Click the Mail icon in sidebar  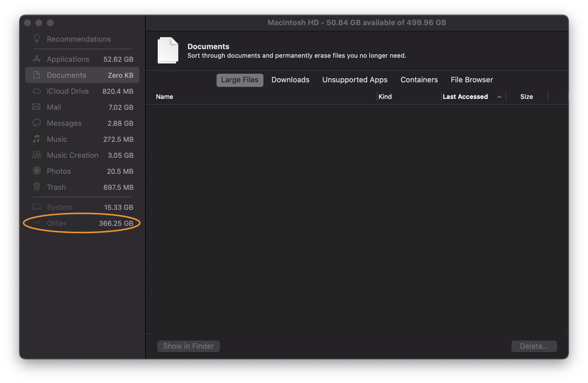point(37,107)
